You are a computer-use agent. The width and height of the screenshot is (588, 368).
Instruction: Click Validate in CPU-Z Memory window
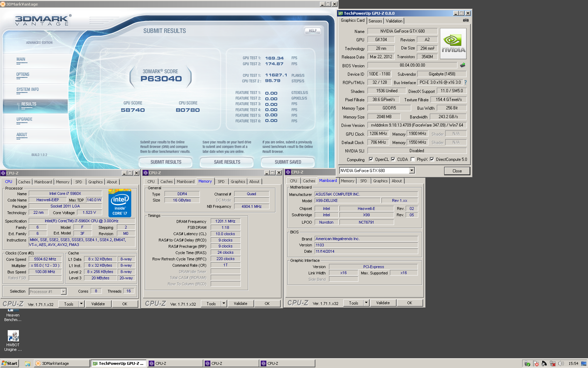240,304
